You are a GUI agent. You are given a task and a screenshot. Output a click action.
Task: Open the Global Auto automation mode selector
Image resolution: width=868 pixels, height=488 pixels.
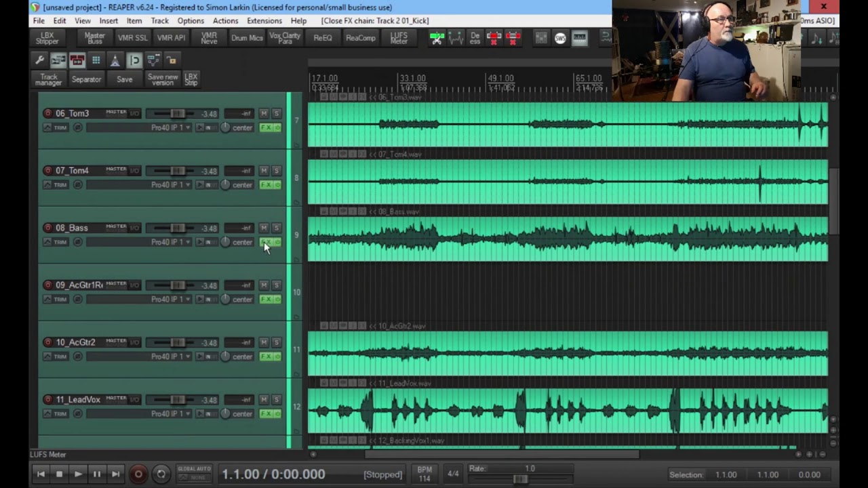coord(194,473)
